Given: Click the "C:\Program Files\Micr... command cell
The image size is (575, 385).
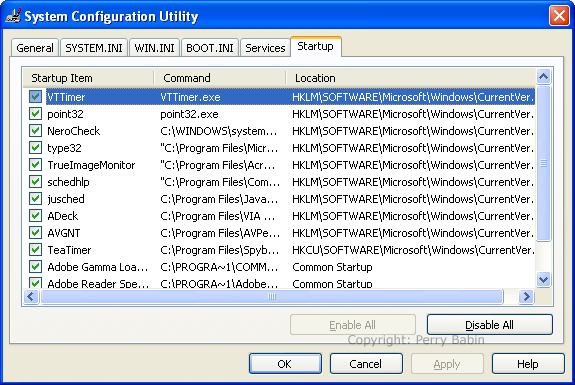Looking at the screenshot, I should [x=219, y=148].
